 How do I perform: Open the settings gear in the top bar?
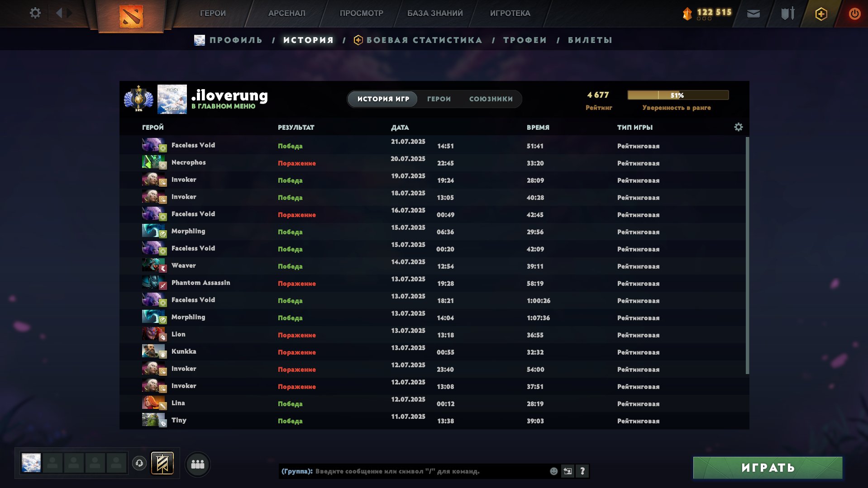click(35, 13)
